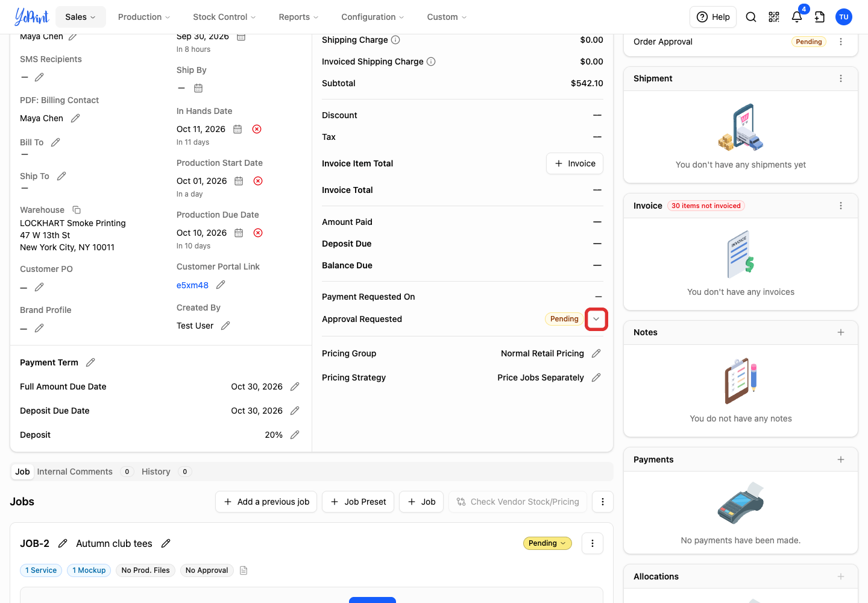The width and height of the screenshot is (868, 603).
Task: Switch to Internal Comments tab
Action: tap(75, 472)
